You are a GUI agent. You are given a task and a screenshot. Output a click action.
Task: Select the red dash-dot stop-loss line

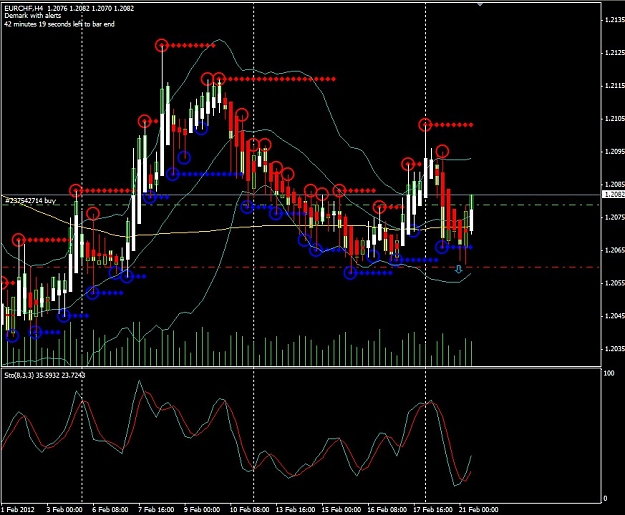point(301,267)
